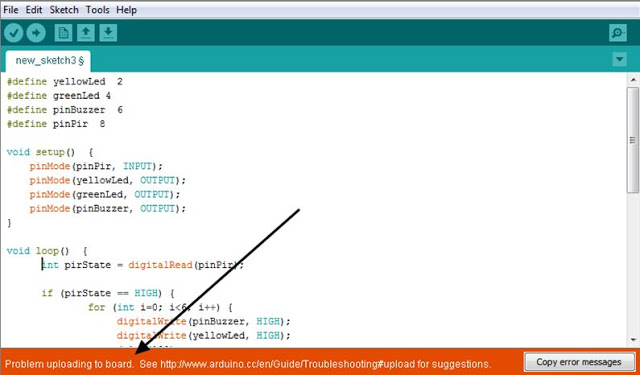Click the 'pinMode(pinBuzzer, OUTPUT);' line
The image size is (640, 375).
[108, 209]
